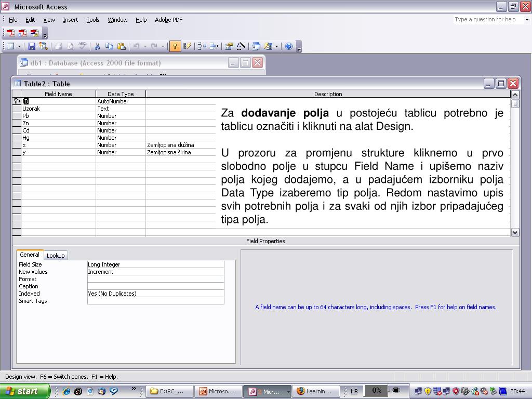Expand quick launch chevron on taskbar
Screen dimensions: 532x399
pos(134,389)
